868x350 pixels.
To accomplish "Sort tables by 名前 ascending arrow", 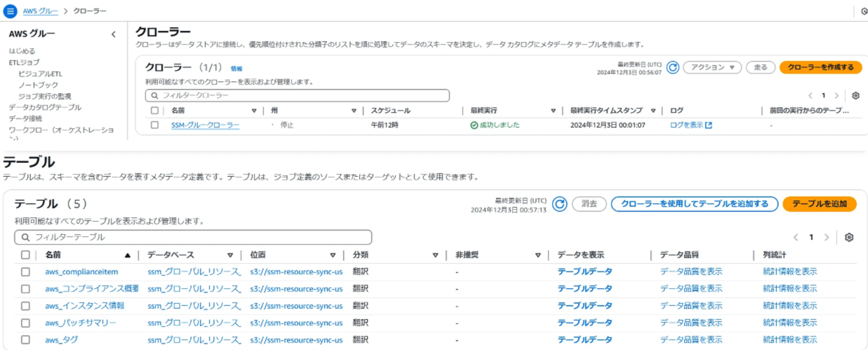I will pos(128,255).
